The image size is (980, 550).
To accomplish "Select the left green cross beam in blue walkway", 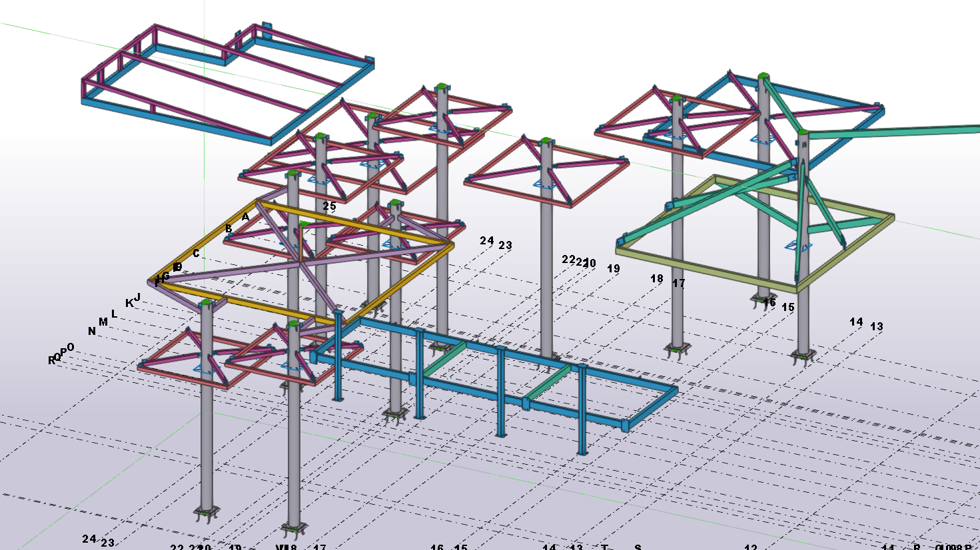I will [444, 360].
